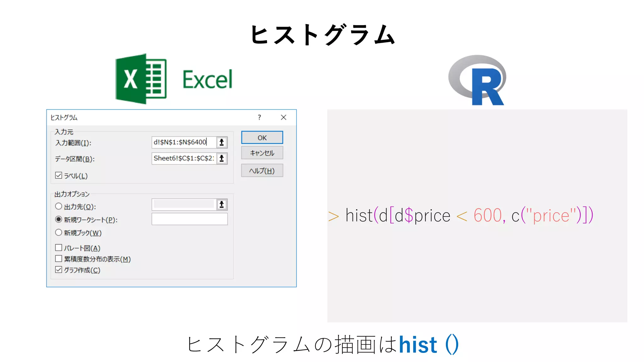Click the 出力先 range input field

tap(184, 205)
